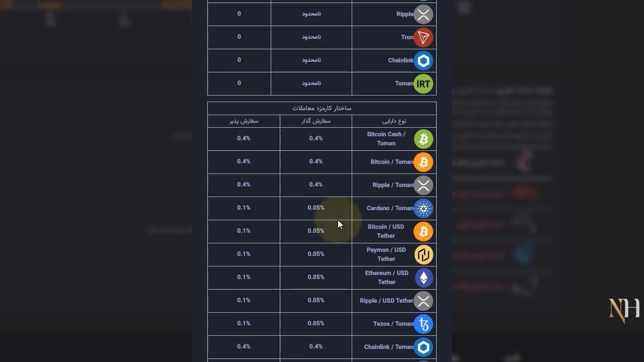
Task: Click the green Bitcoin Cash / Toman icon
Action: click(x=423, y=139)
